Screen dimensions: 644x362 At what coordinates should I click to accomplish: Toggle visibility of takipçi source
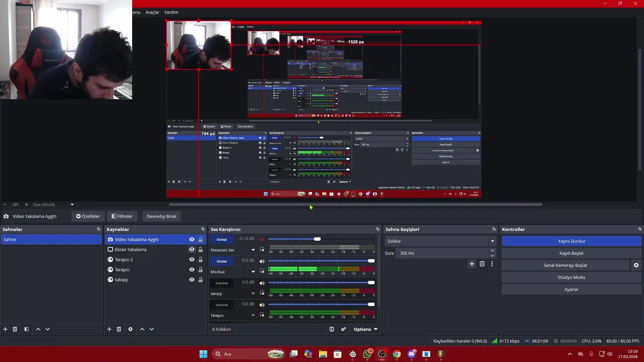[192, 280]
